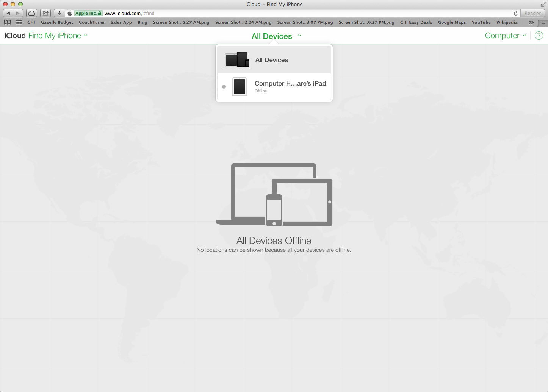Click the Offline status under iPad name
The height and width of the screenshot is (392, 548).
(x=261, y=91)
